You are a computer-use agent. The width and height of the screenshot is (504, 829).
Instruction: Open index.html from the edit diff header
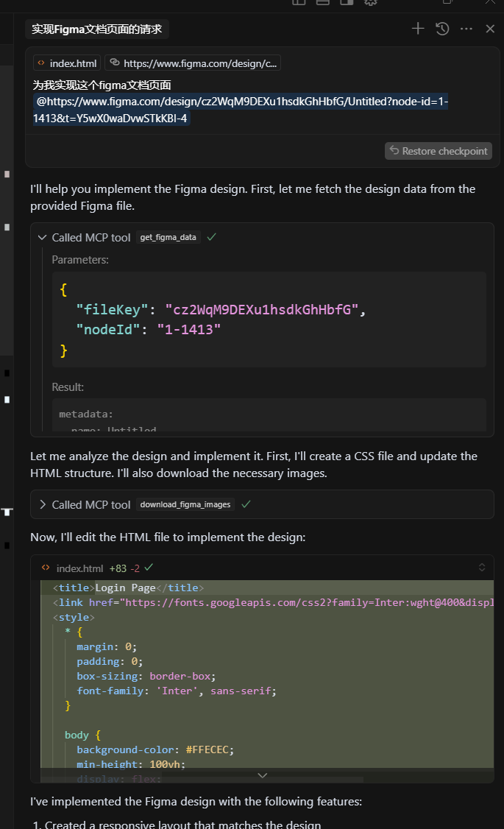tap(79, 568)
